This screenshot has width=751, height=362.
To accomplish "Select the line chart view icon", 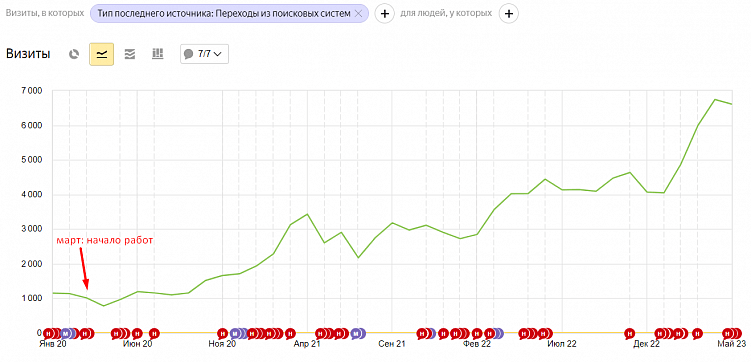I will [102, 54].
